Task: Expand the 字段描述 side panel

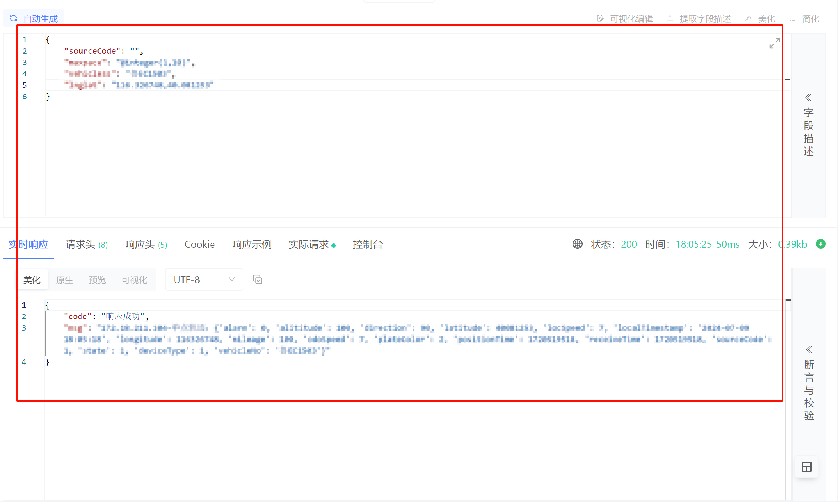Action: click(x=808, y=126)
